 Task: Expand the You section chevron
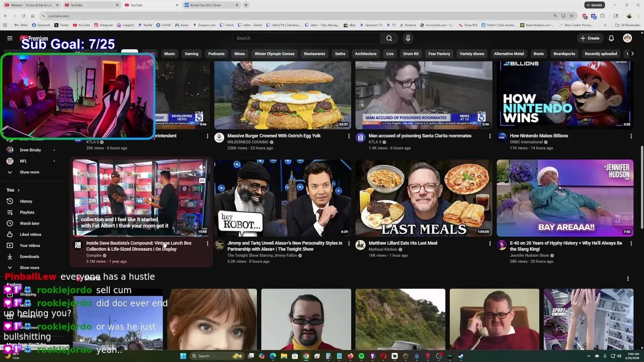[x=19, y=190]
